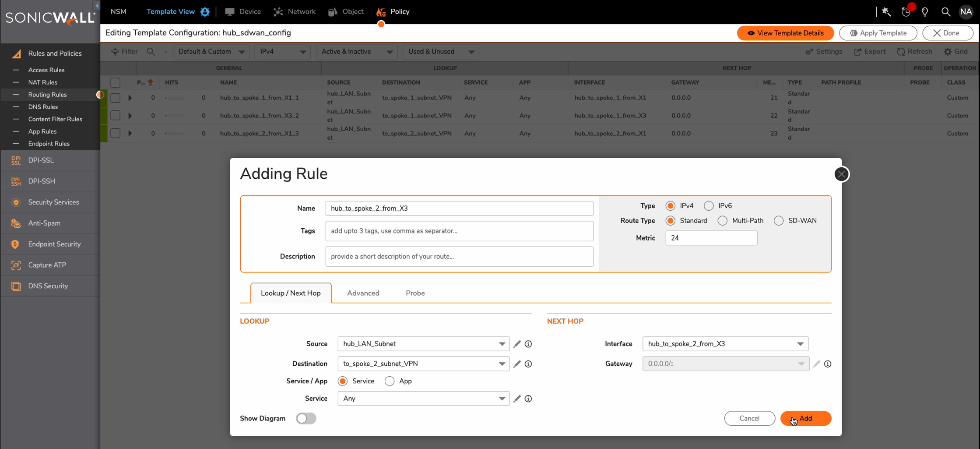Image resolution: width=980 pixels, height=449 pixels.
Task: Click the table search magnifier icon
Action: (x=151, y=52)
